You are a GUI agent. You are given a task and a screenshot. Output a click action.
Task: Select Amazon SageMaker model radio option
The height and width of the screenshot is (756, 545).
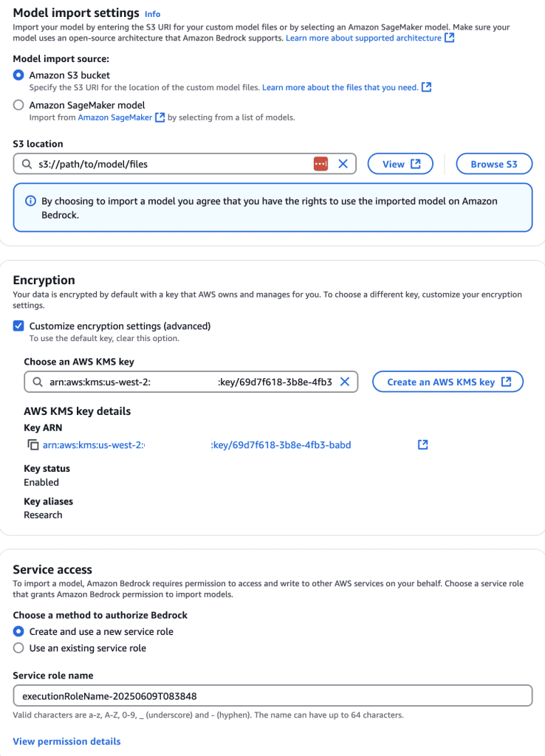point(19,105)
